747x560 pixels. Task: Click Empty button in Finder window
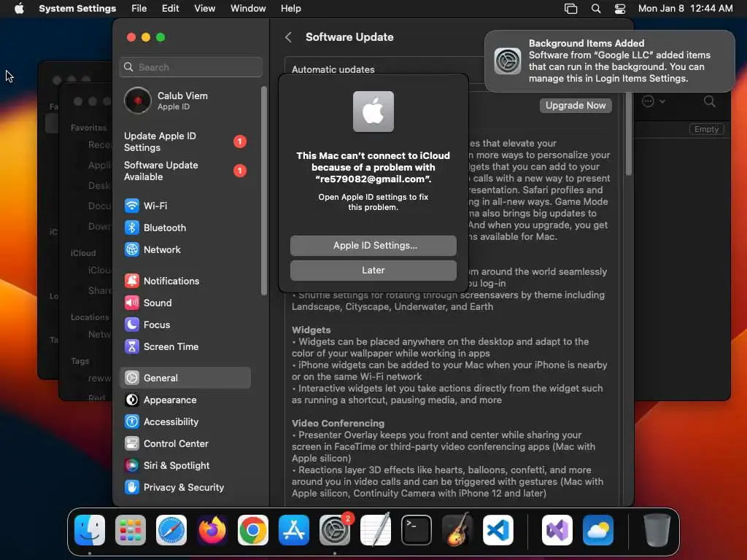click(706, 129)
